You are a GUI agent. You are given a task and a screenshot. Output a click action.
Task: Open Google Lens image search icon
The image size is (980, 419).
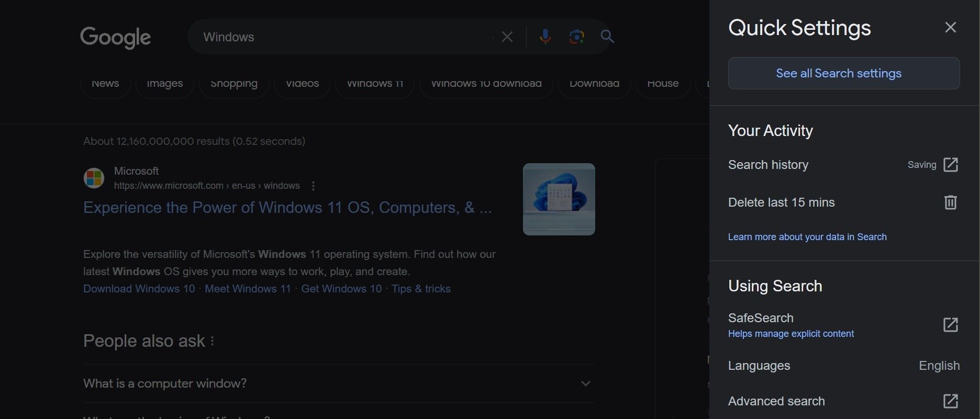tap(576, 37)
